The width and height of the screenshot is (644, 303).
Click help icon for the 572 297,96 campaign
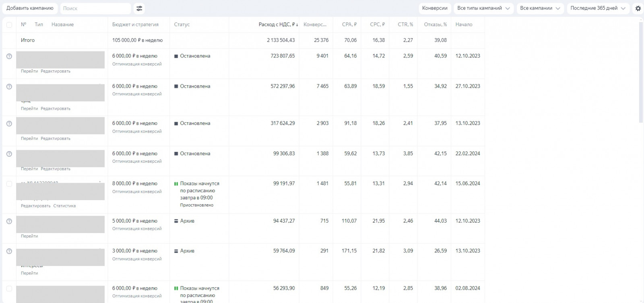(x=9, y=86)
